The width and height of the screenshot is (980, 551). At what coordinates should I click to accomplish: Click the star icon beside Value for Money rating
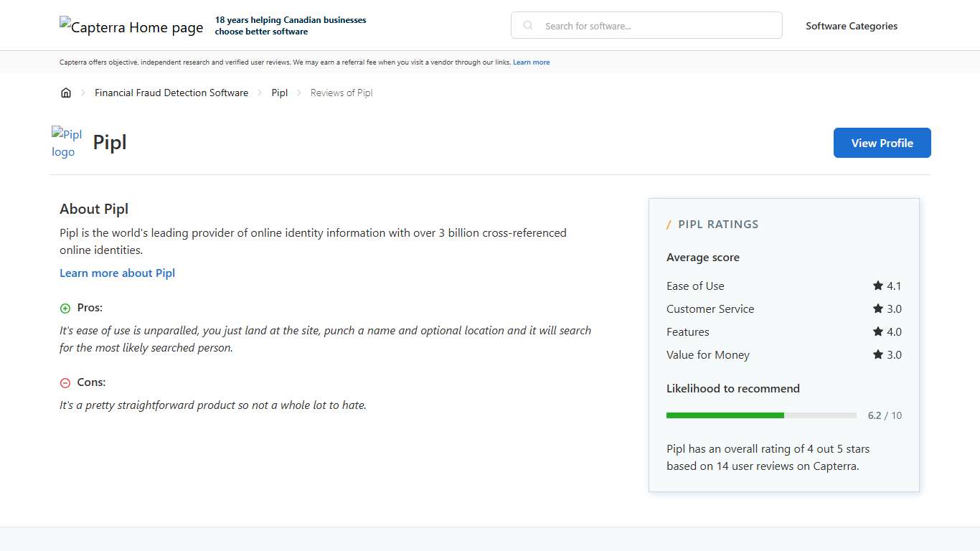point(877,354)
